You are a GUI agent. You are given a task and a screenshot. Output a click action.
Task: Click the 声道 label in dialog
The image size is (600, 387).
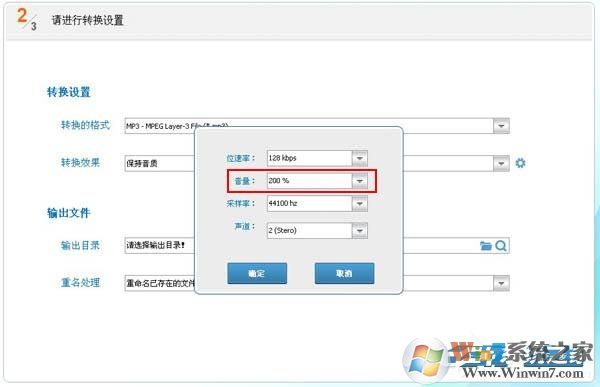point(245,226)
